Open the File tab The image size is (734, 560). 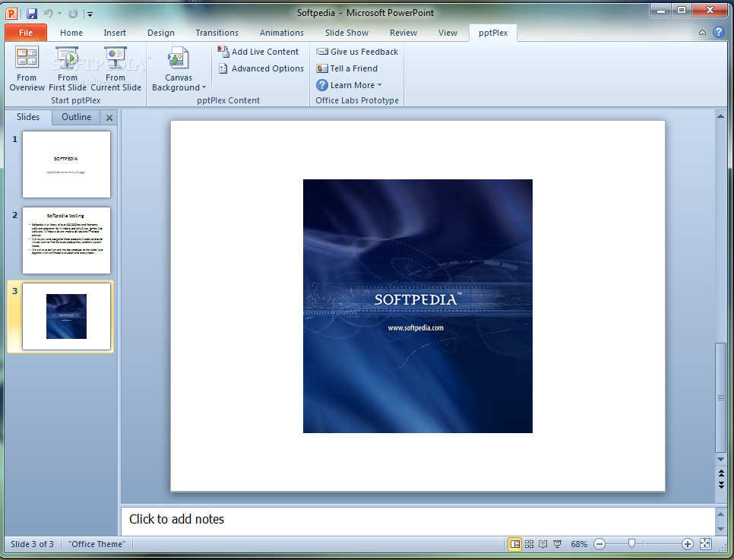point(26,33)
